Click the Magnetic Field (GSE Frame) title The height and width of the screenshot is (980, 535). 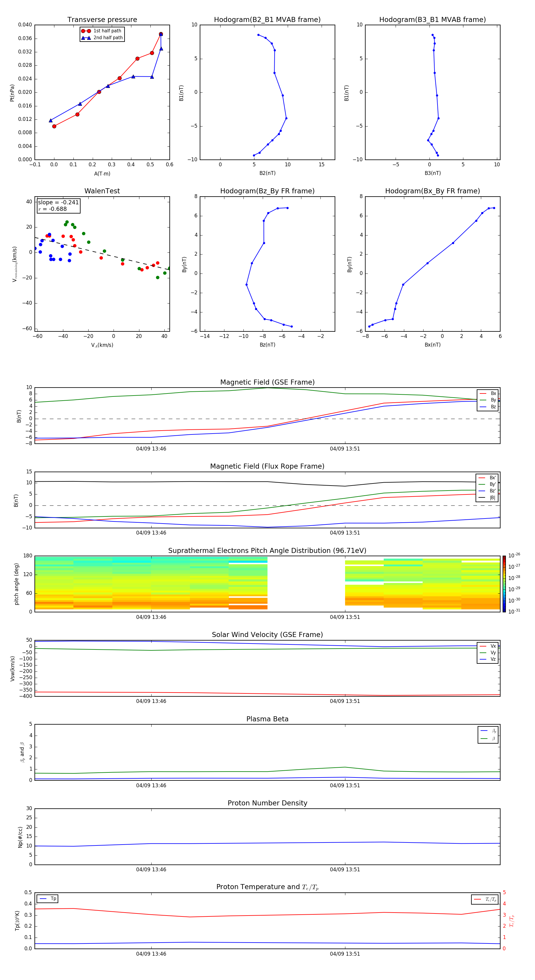click(x=267, y=382)
